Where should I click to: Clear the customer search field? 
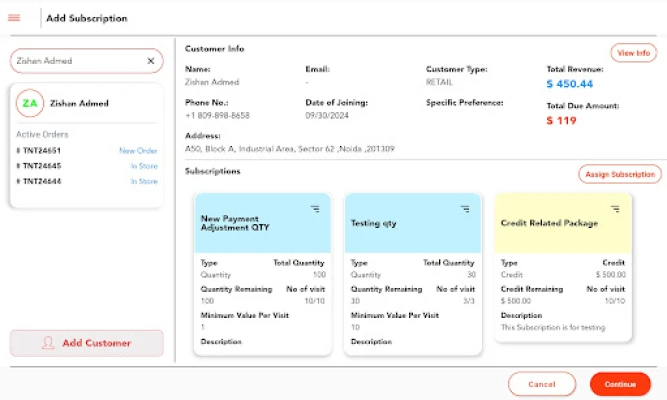(151, 61)
